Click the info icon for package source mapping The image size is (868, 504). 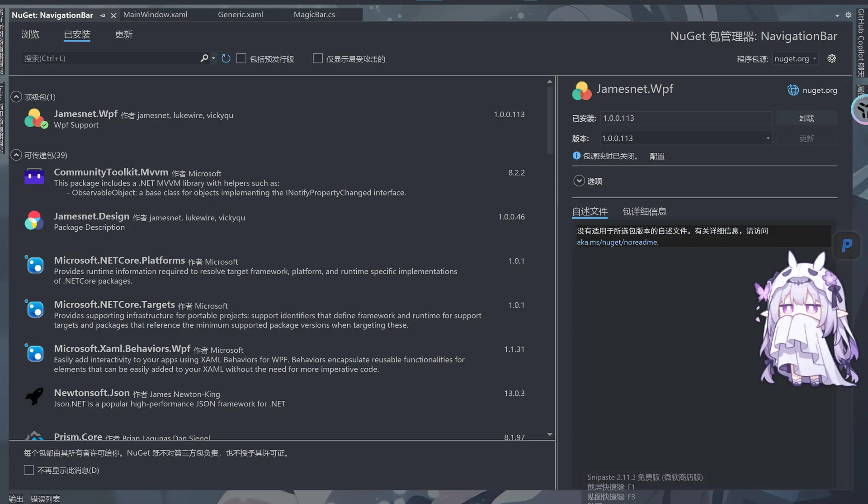pos(576,156)
